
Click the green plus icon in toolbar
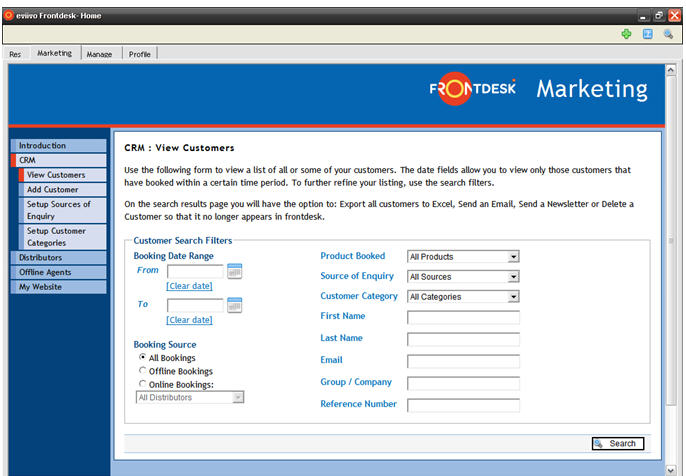pos(626,34)
